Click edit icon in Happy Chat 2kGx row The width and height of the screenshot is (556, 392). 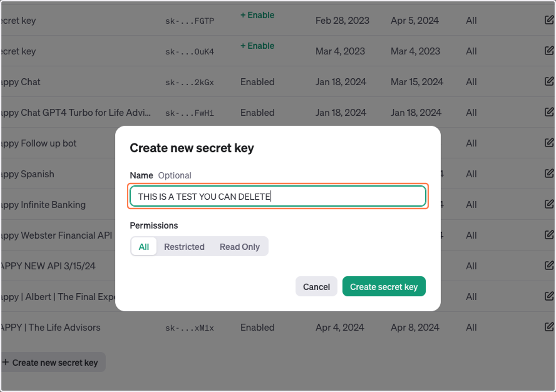click(x=549, y=82)
